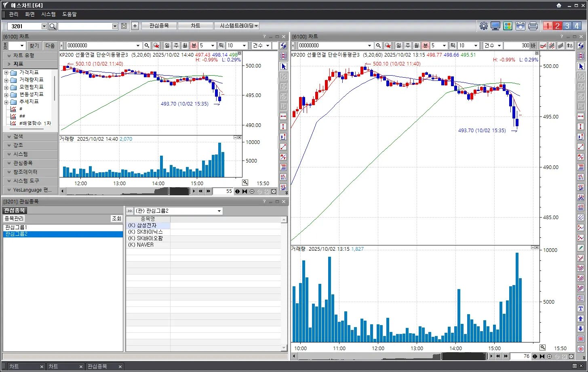Open the gear settings icon in top toolbar

[483, 26]
